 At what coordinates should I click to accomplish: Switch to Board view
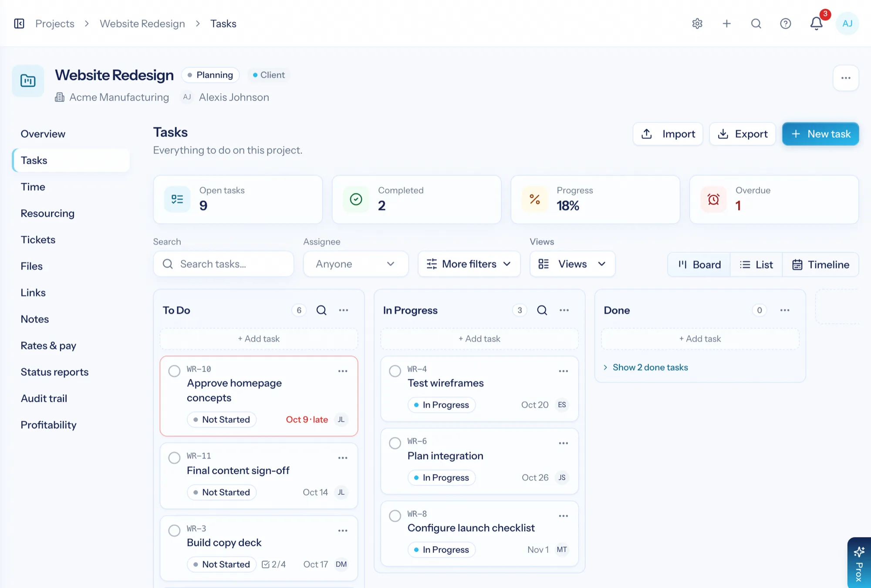[x=699, y=265]
